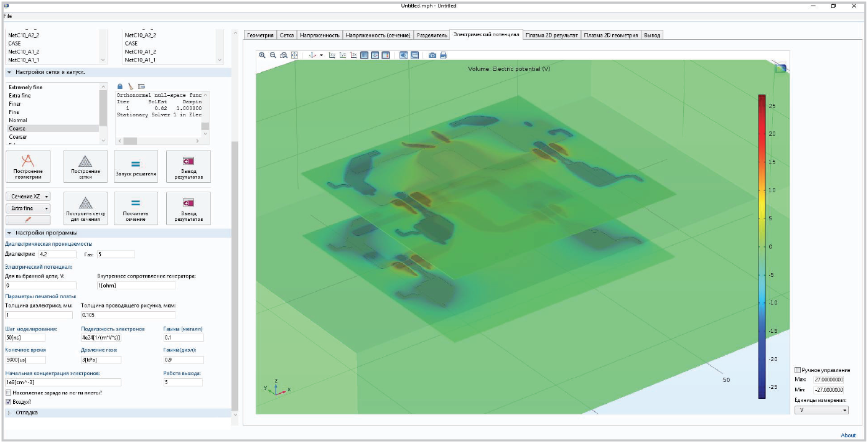Take a snapshot with the camera icon
Viewport: 868px width, 443px height.
[x=432, y=55]
